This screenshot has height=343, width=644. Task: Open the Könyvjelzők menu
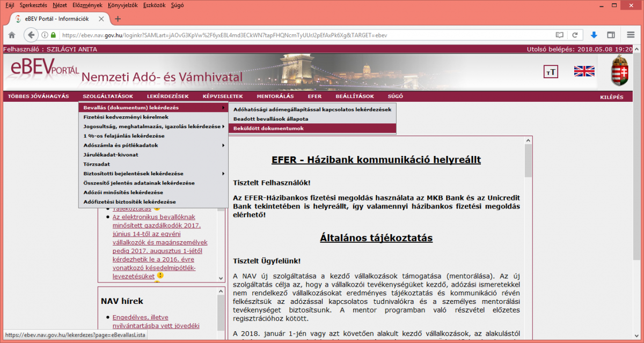click(122, 5)
